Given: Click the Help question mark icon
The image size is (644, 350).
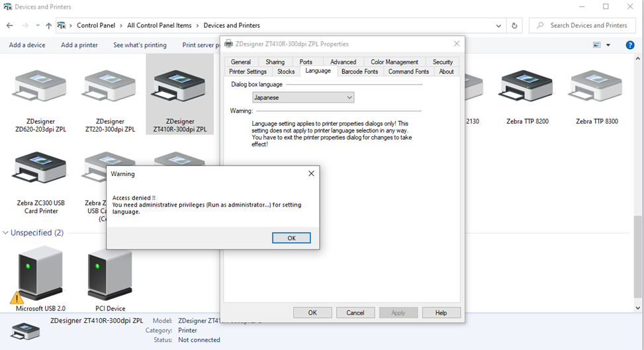Looking at the screenshot, I should tap(629, 45).
